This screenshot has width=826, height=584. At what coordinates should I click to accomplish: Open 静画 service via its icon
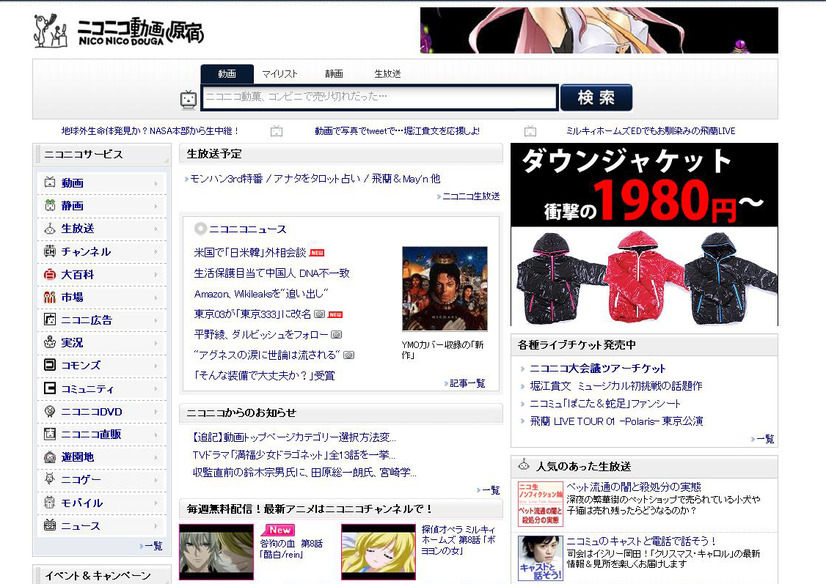coord(50,205)
